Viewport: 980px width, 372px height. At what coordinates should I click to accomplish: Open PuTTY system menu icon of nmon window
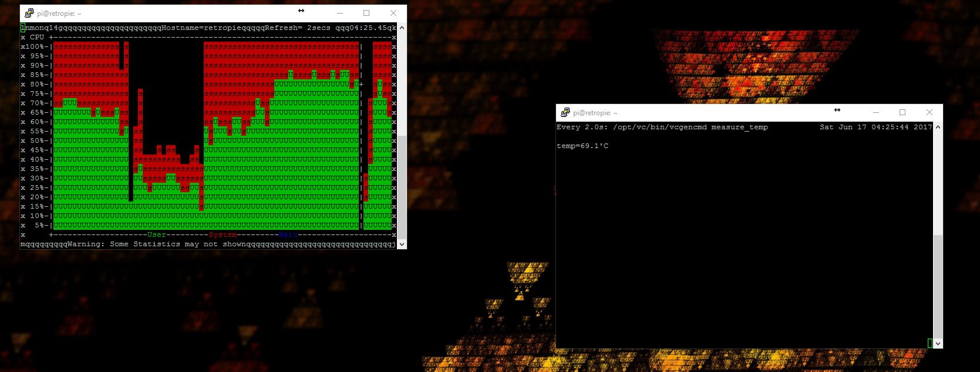tap(28, 13)
